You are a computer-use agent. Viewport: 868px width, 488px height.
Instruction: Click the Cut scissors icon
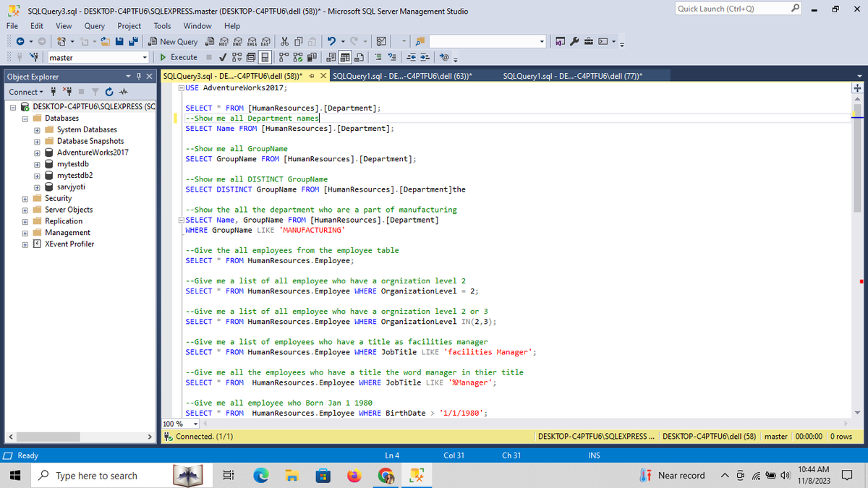point(285,41)
